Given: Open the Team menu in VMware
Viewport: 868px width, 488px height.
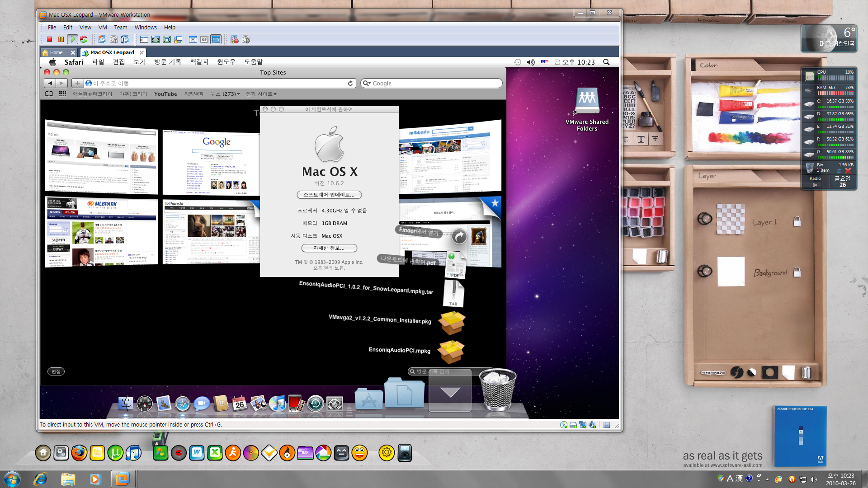Looking at the screenshot, I should click(x=120, y=28).
